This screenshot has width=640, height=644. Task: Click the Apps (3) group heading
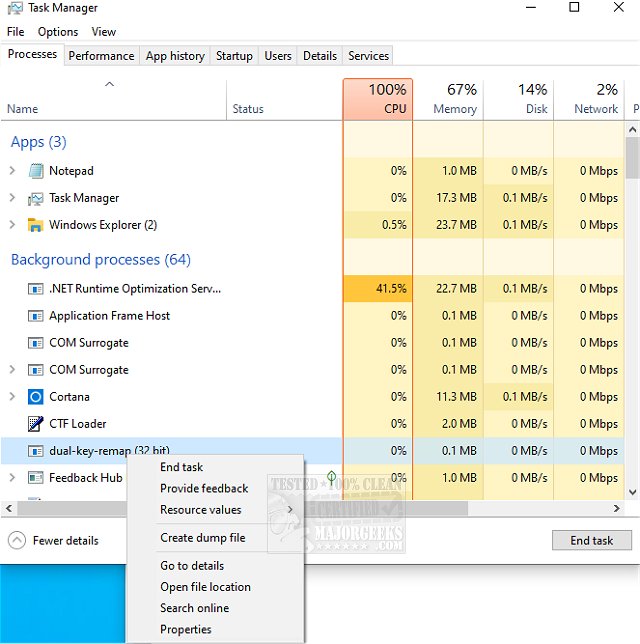39,142
